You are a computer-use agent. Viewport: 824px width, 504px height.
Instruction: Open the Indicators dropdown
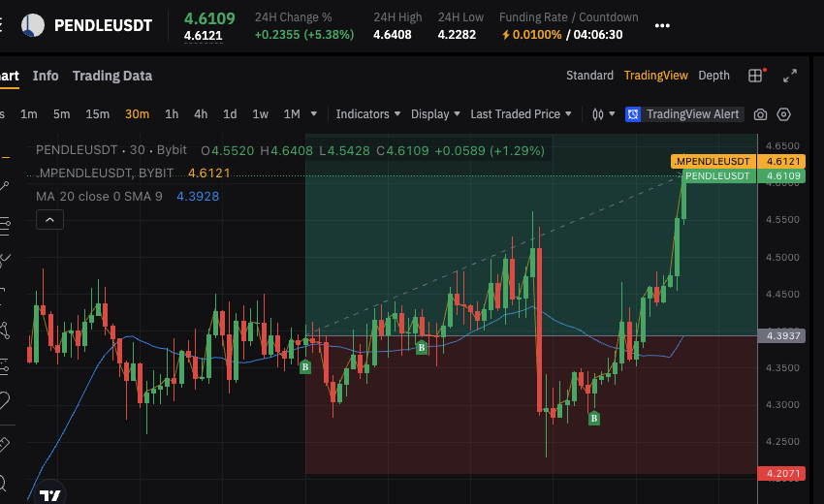(367, 114)
